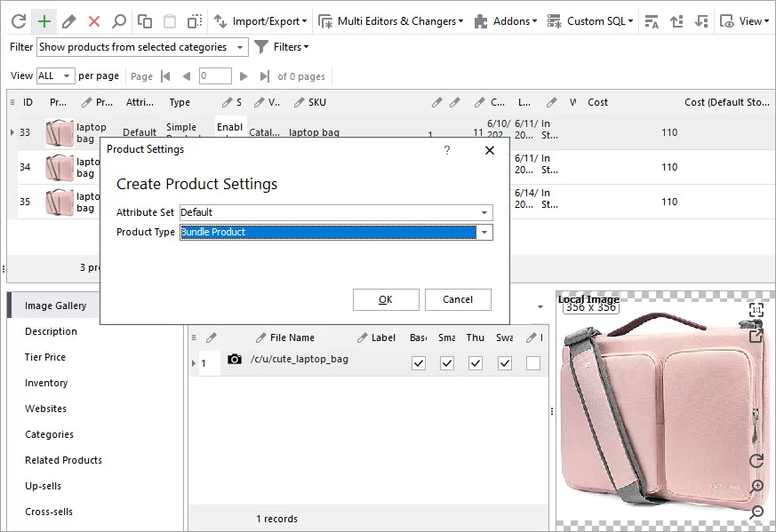
Task: Toggle the Base image checkbox
Action: (419, 363)
